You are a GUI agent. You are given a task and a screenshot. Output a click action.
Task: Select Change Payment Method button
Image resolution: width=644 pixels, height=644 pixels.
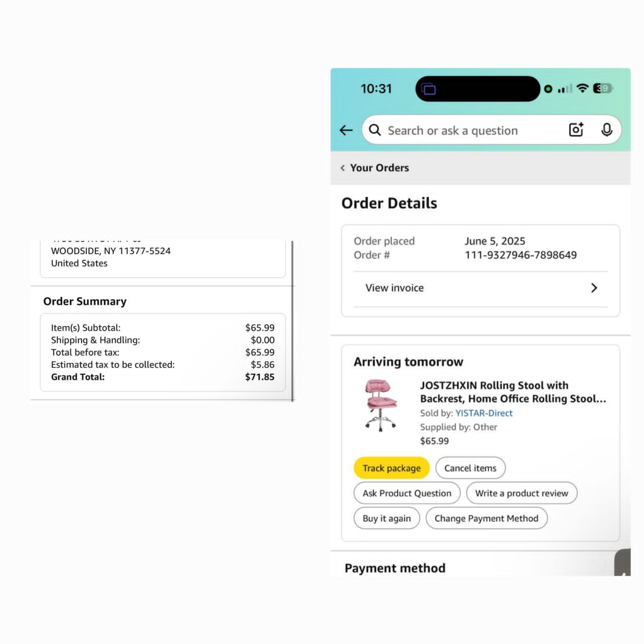487,518
